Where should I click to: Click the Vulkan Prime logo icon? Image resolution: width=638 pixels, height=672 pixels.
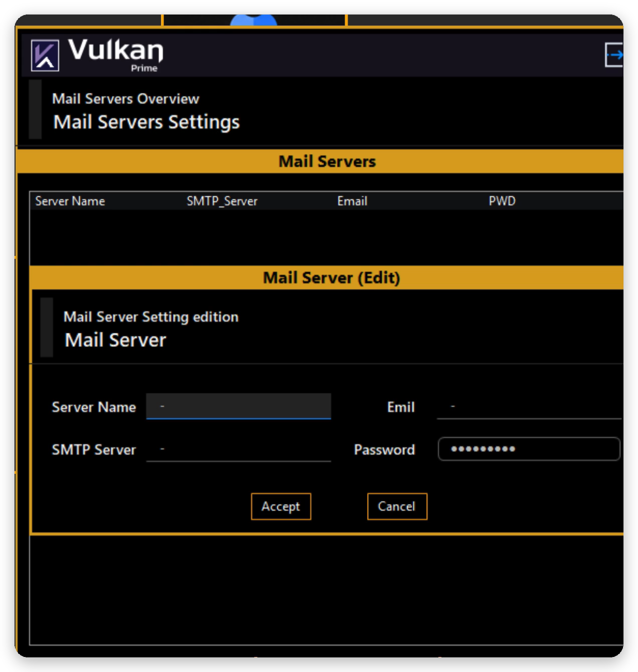(x=45, y=55)
